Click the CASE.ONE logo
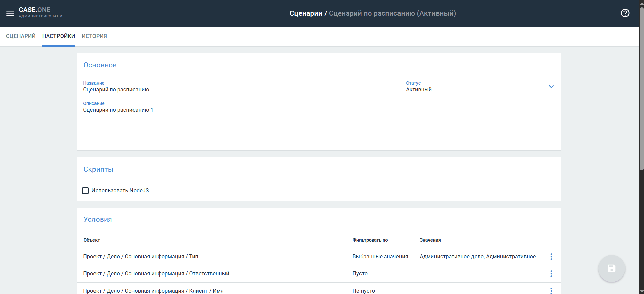 coord(35,10)
